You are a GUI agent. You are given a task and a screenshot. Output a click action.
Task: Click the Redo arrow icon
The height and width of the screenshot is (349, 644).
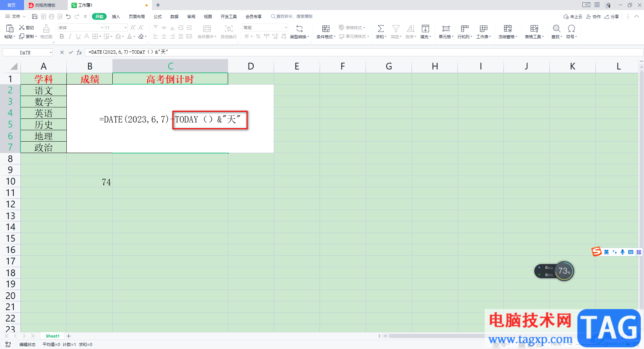click(x=77, y=16)
